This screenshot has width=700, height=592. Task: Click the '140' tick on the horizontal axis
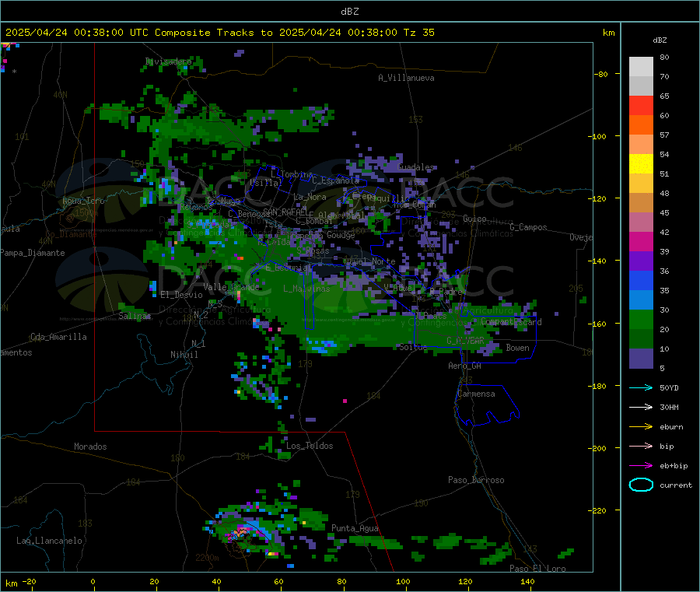527,581
